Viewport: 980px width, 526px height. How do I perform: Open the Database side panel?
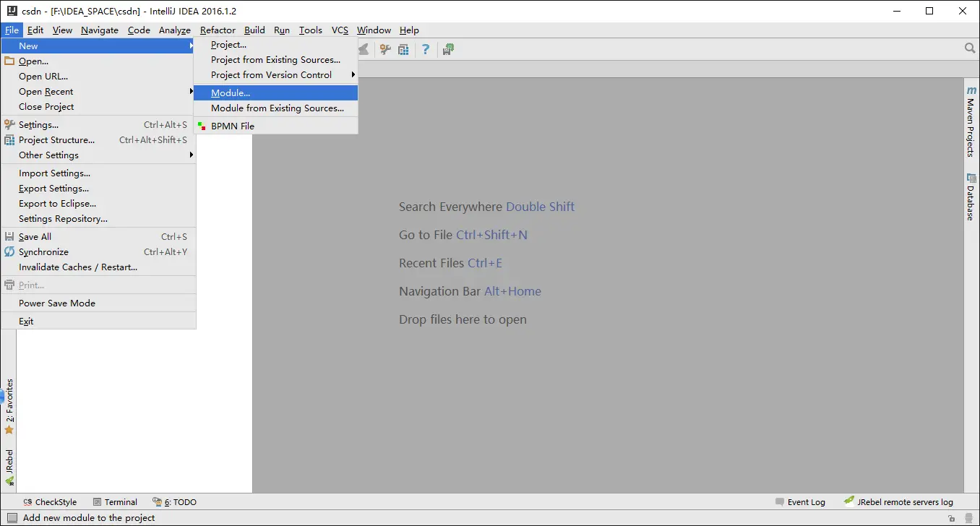971,197
